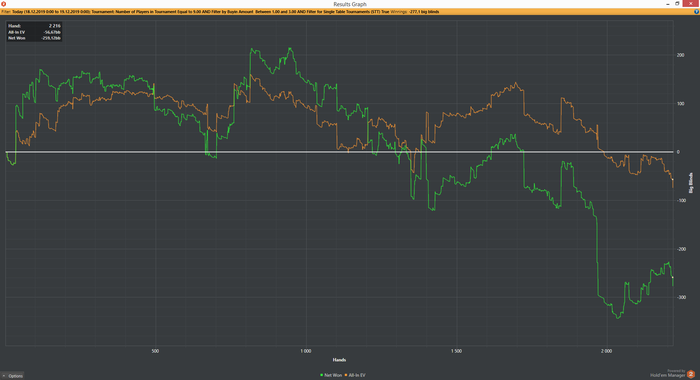Click the 'Results Graph' window title
This screenshot has width=700, height=380.
point(350,4)
